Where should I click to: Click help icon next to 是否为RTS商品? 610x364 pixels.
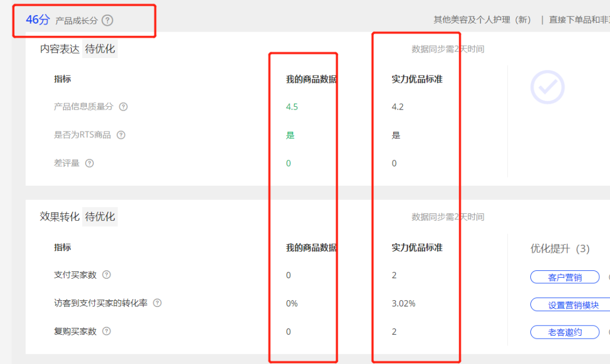tap(121, 135)
